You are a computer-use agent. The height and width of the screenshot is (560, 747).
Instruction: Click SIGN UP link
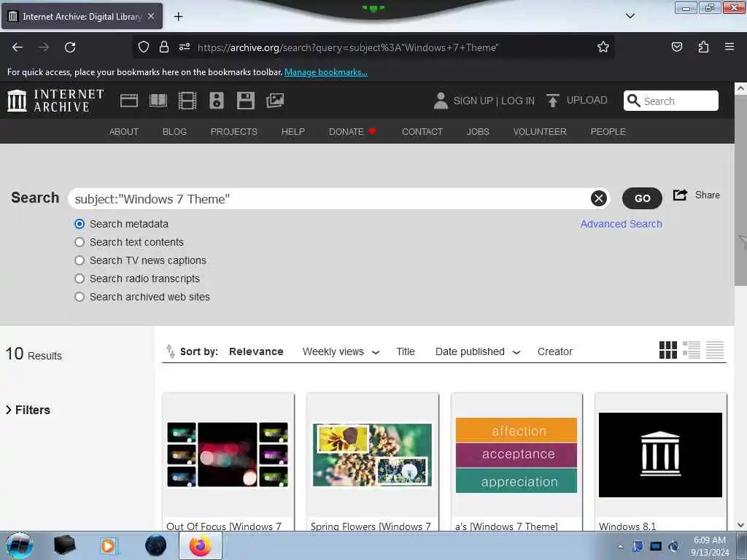[x=473, y=101]
